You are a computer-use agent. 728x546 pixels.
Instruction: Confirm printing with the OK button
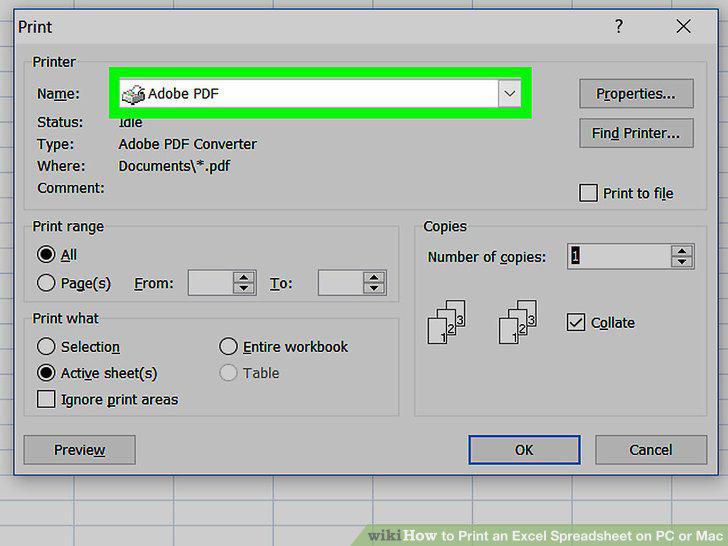coord(524,450)
